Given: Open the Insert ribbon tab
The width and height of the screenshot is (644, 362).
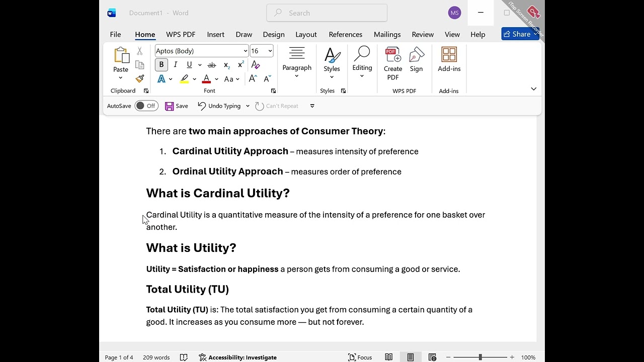Looking at the screenshot, I should [x=216, y=35].
